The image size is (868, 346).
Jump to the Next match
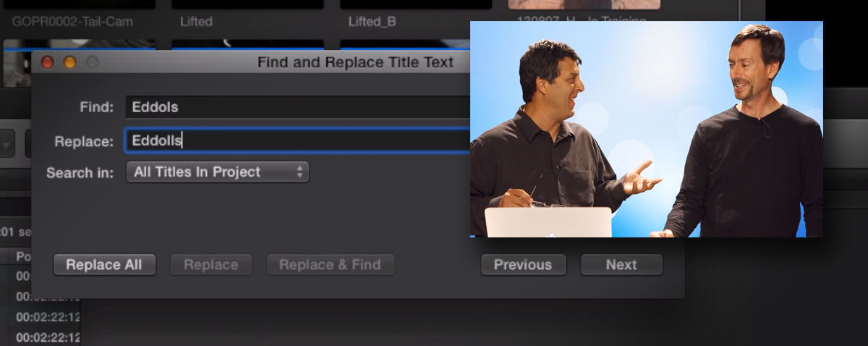click(x=621, y=265)
